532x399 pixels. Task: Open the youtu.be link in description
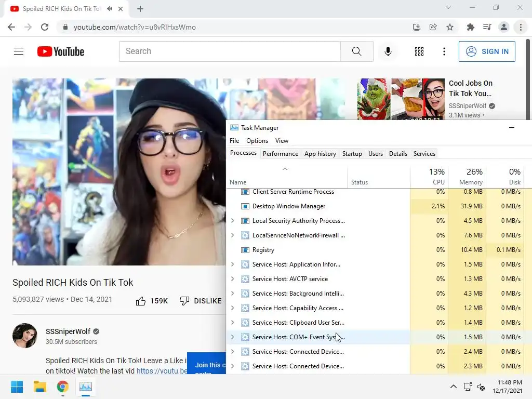point(162,371)
